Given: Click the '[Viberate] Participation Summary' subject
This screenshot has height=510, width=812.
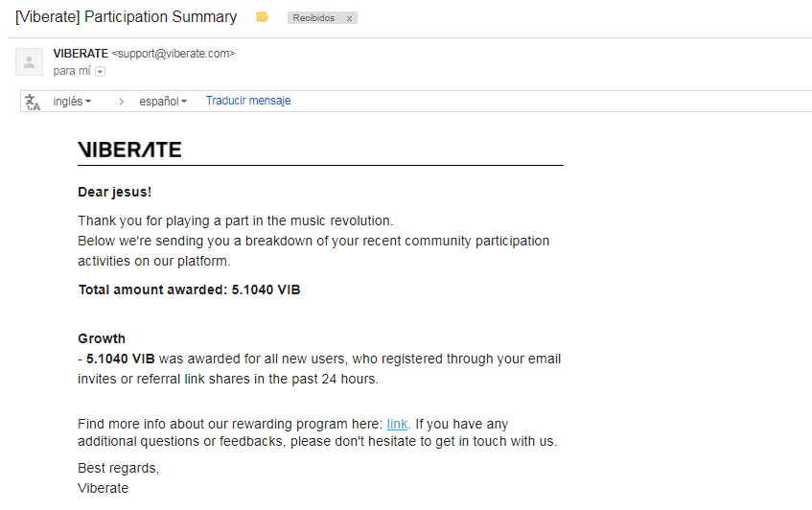Looking at the screenshot, I should pos(127,17).
